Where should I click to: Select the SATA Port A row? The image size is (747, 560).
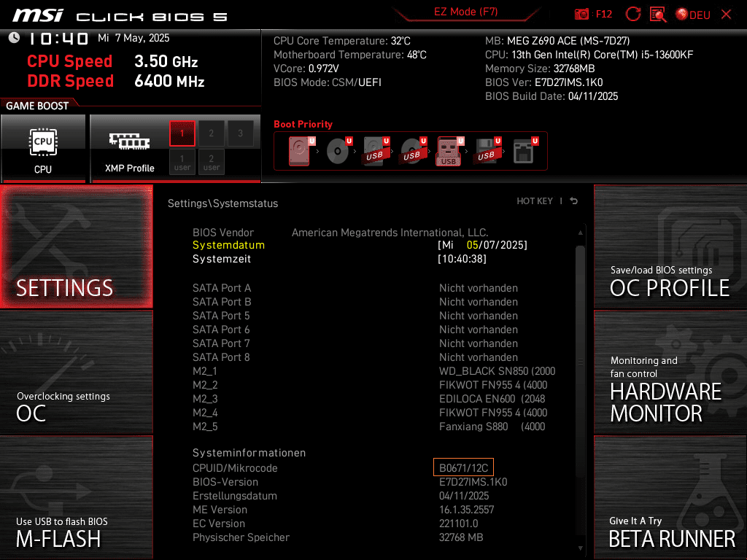[x=355, y=288]
